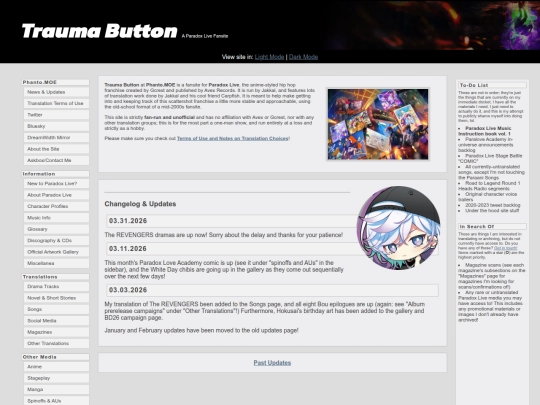Open the DreamWidth Mirror link
This screenshot has width=540, height=405.
[56, 137]
